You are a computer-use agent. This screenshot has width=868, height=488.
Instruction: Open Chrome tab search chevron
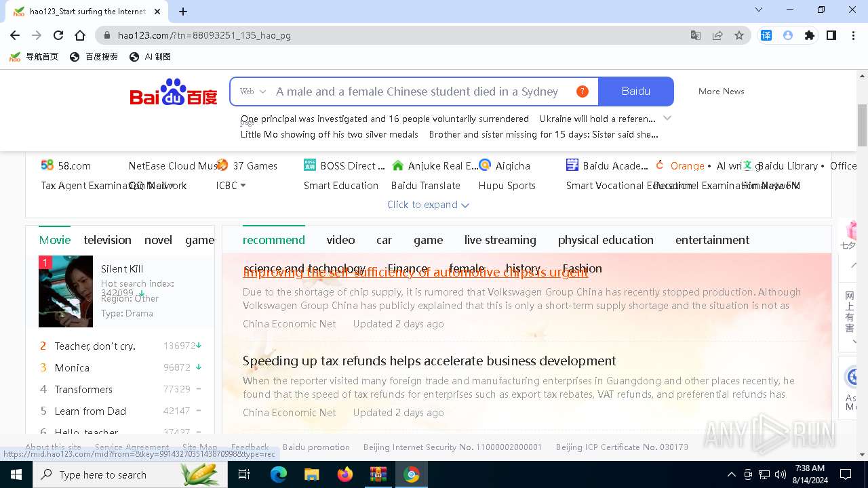[759, 9]
